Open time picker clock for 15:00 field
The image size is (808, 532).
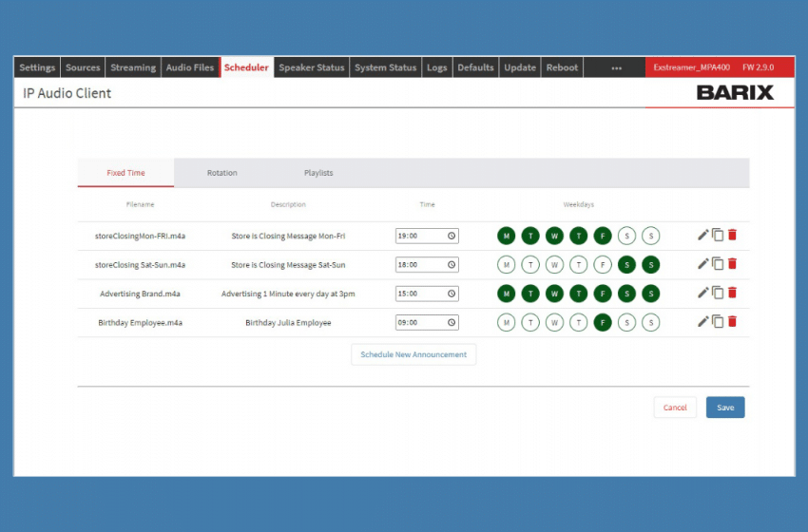452,294
